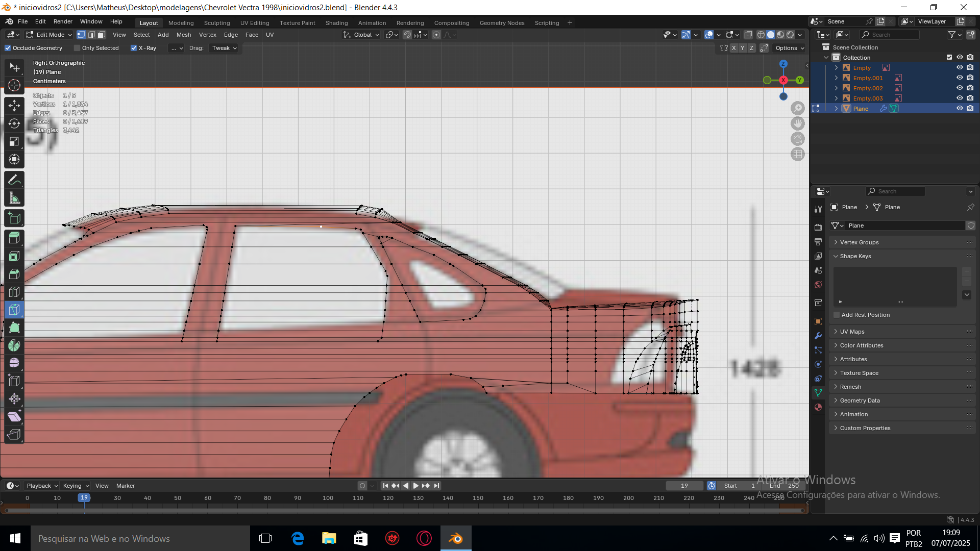Activate the Annotate pencil tool
Viewport: 980px width, 551px height.
14,180
